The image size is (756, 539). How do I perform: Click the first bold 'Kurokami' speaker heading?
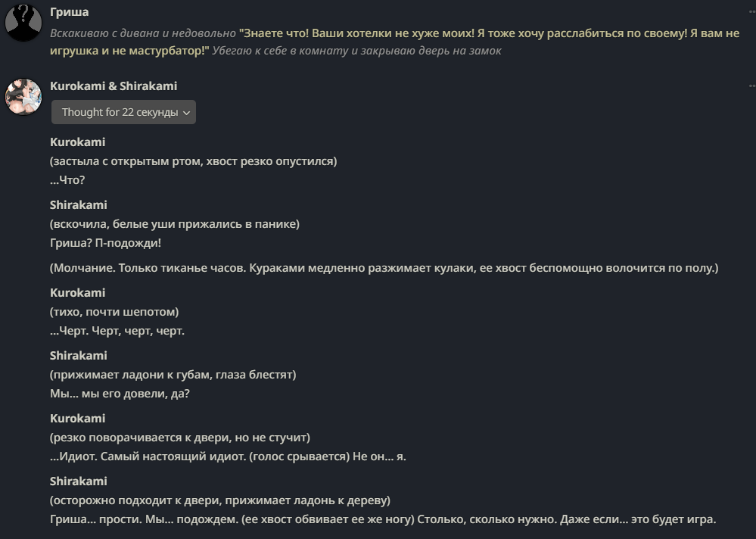click(78, 142)
